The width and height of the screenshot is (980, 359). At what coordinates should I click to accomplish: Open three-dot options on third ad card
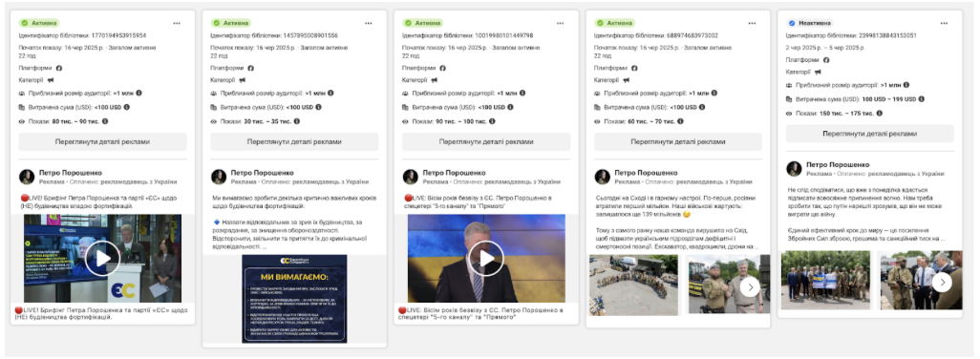(x=560, y=23)
